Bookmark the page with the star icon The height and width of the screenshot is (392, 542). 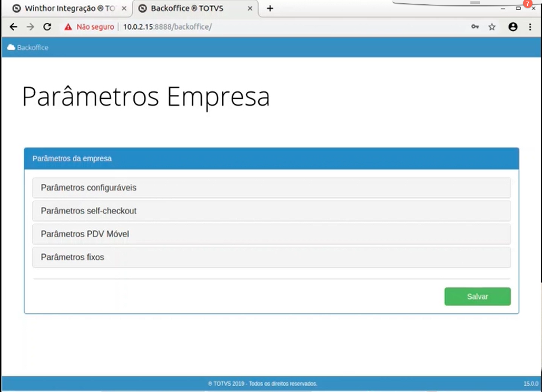click(492, 27)
